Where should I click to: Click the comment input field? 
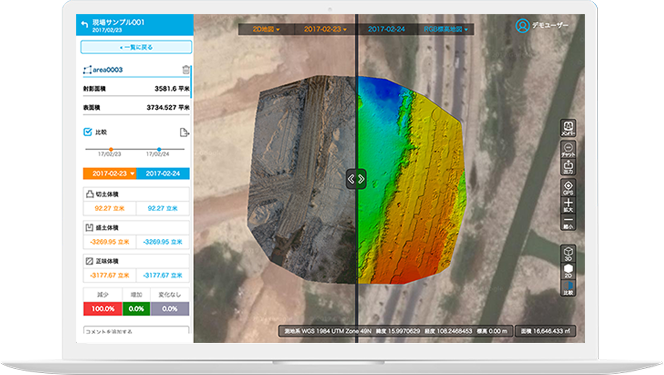136,331
